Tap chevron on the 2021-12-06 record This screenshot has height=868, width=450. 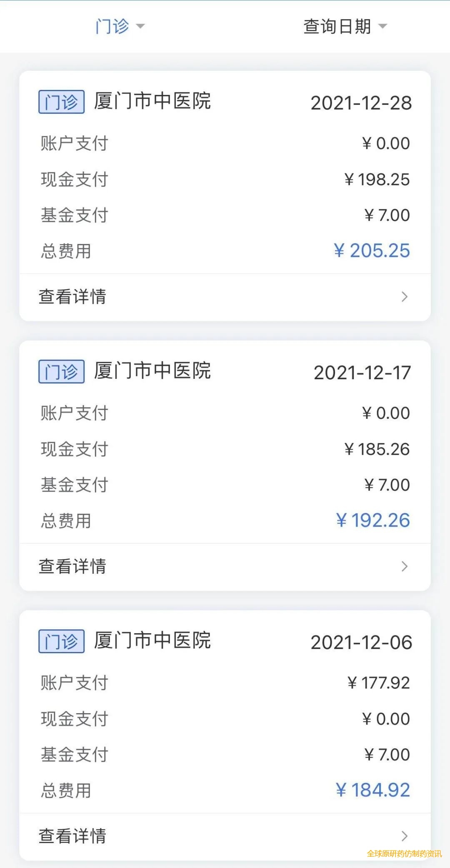click(x=404, y=836)
